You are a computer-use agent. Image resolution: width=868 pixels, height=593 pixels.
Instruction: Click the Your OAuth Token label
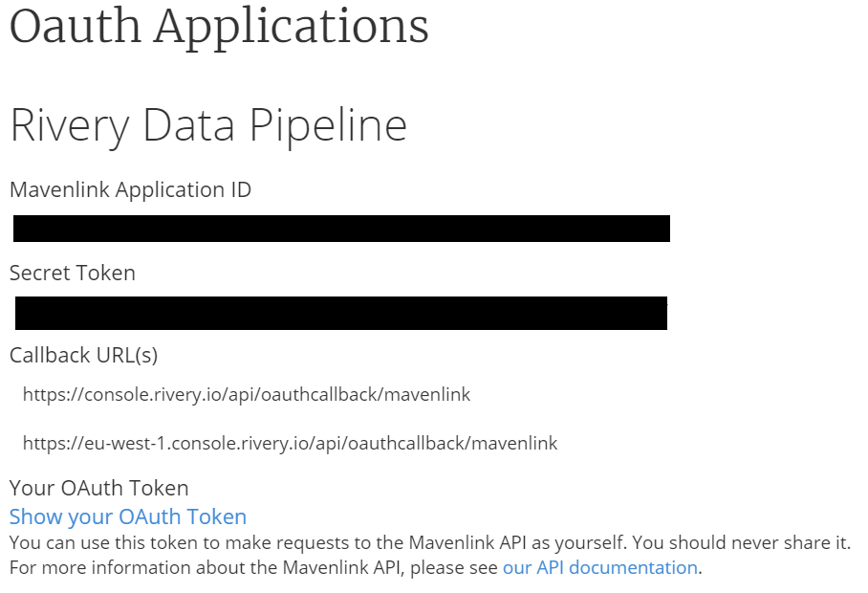tap(98, 488)
